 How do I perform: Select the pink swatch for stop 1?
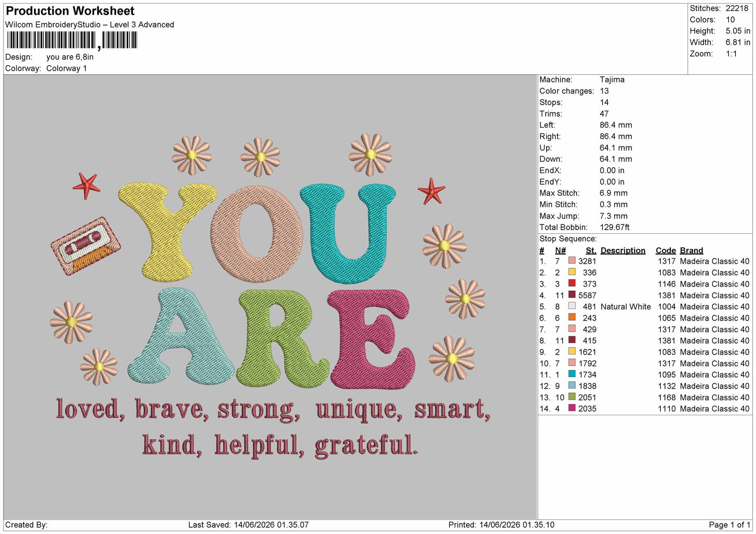pos(572,261)
